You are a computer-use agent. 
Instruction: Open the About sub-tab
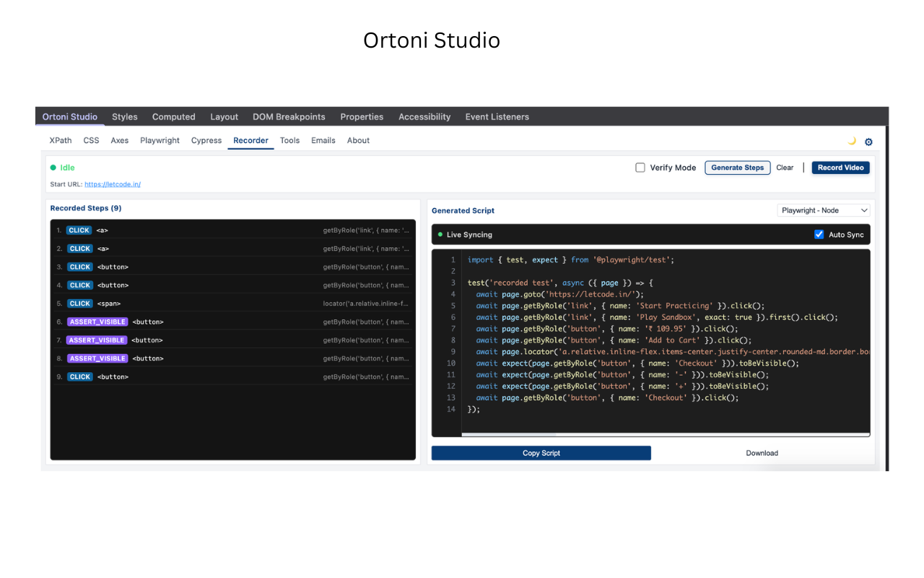tap(358, 140)
